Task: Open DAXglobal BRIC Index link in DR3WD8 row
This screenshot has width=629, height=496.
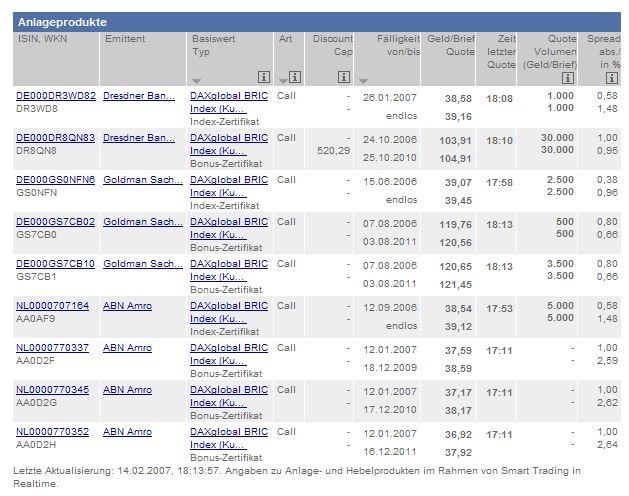Action: [229, 102]
